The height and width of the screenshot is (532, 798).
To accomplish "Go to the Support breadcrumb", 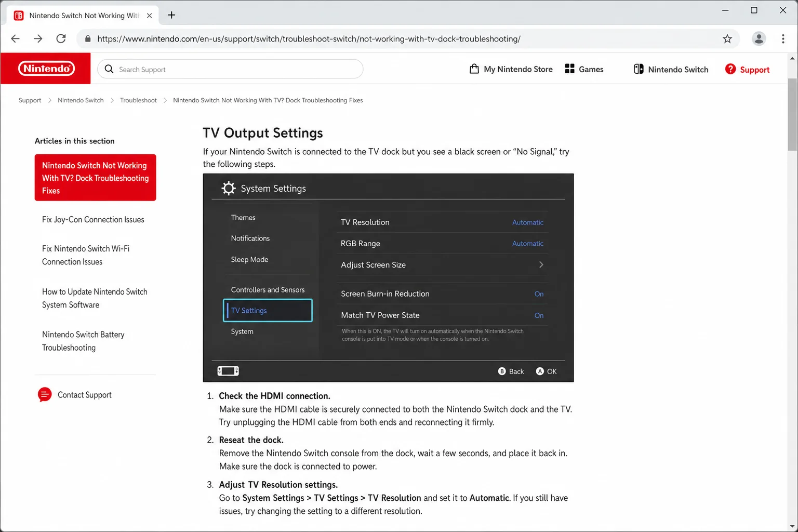I will tap(30, 100).
